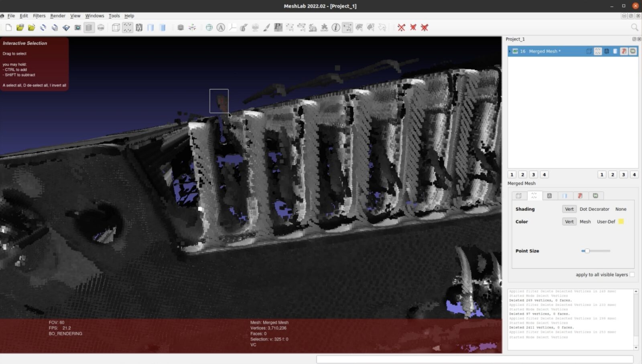
Task: Open the Filters menu
Action: point(39,16)
